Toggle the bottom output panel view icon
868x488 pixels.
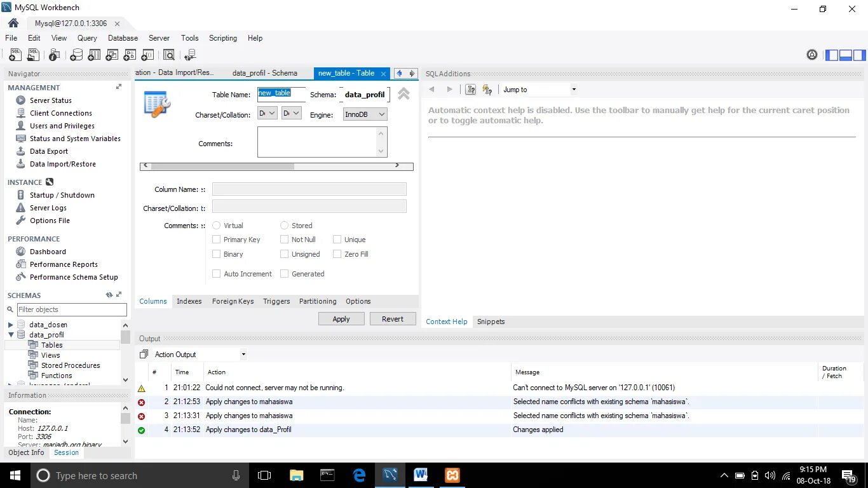(845, 55)
